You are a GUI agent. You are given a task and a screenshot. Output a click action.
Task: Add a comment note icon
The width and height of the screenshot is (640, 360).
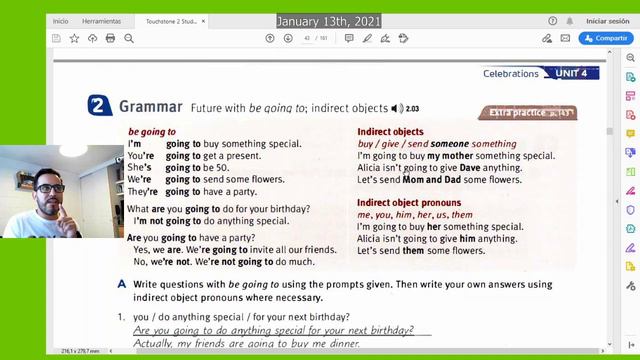click(x=349, y=38)
